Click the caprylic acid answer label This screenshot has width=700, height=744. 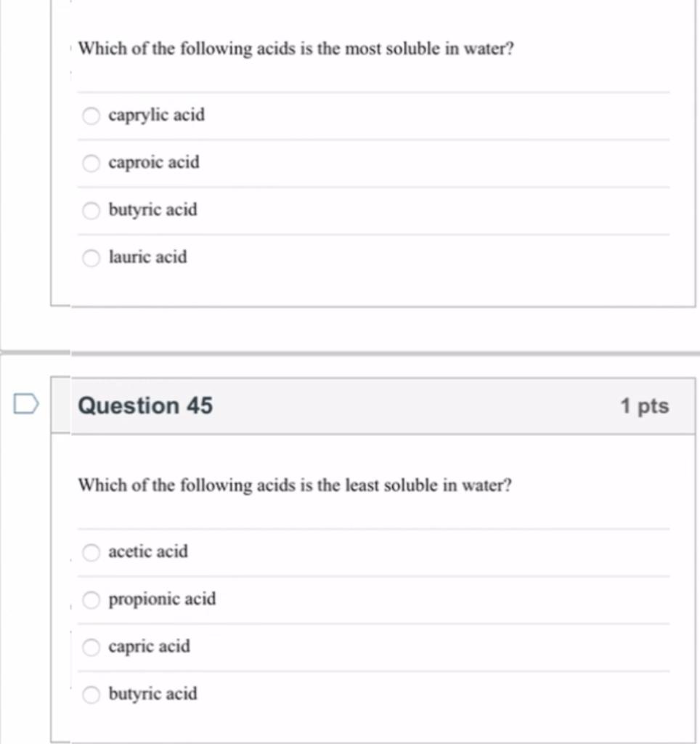point(157,116)
